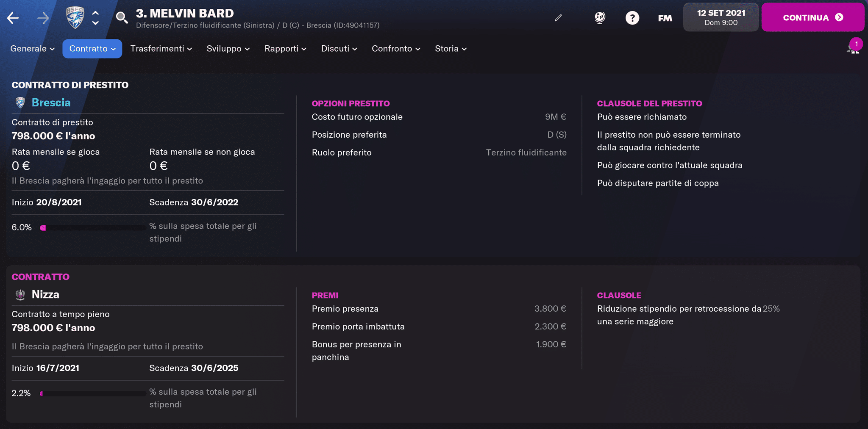The width and height of the screenshot is (868, 429).
Task: Click the search magnifier icon
Action: coord(122,18)
